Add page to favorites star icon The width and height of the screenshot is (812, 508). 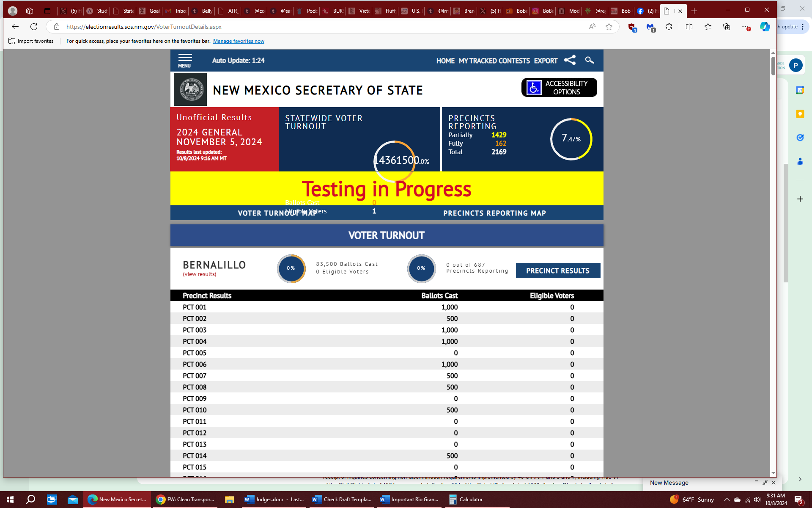click(609, 27)
